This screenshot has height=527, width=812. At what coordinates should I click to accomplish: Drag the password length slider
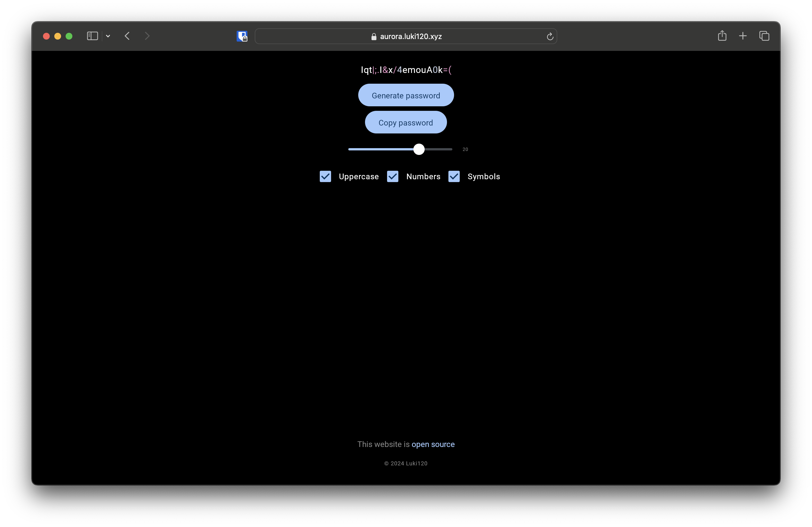pos(418,149)
